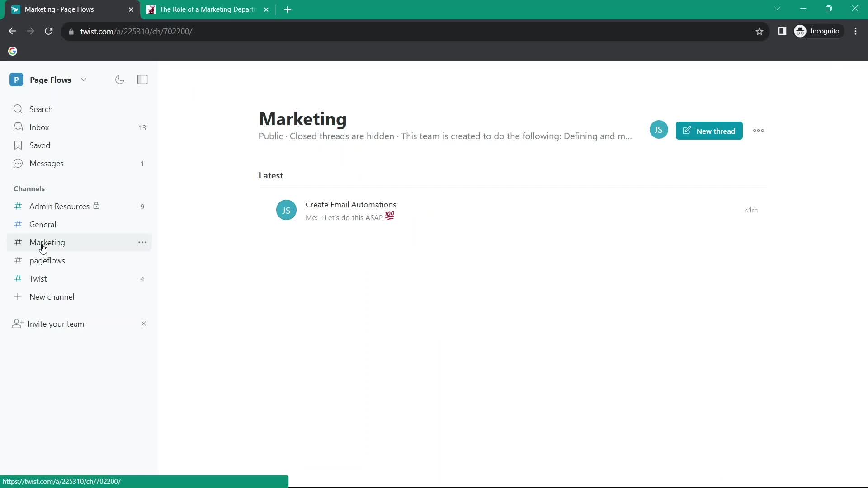This screenshot has width=868, height=488.
Task: Click the Messages icon in sidebar
Action: point(18,163)
